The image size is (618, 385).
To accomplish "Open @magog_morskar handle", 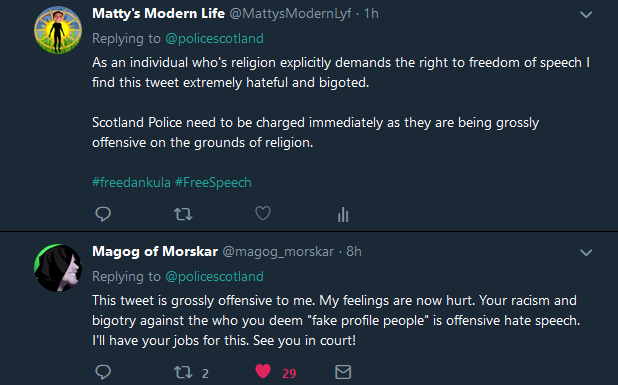I will pos(278,252).
